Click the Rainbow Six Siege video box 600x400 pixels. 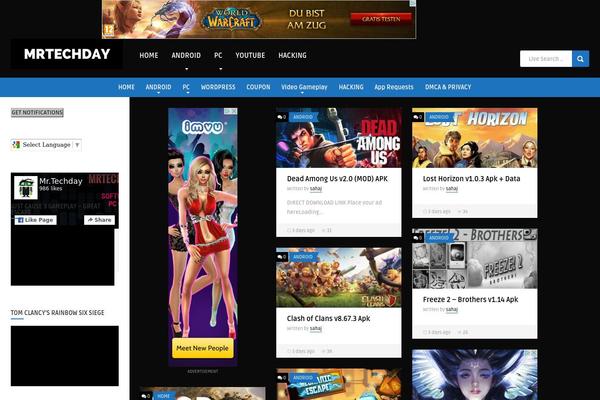point(65,356)
